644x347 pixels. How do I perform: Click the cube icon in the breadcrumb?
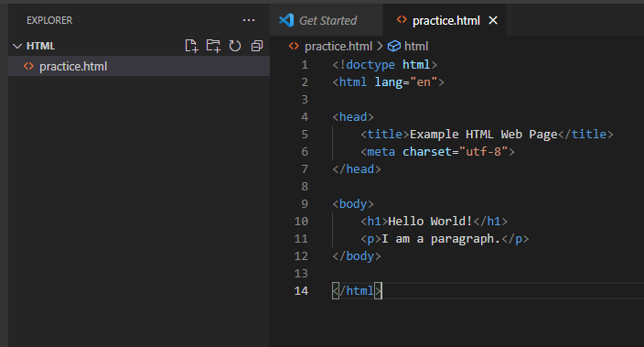394,46
